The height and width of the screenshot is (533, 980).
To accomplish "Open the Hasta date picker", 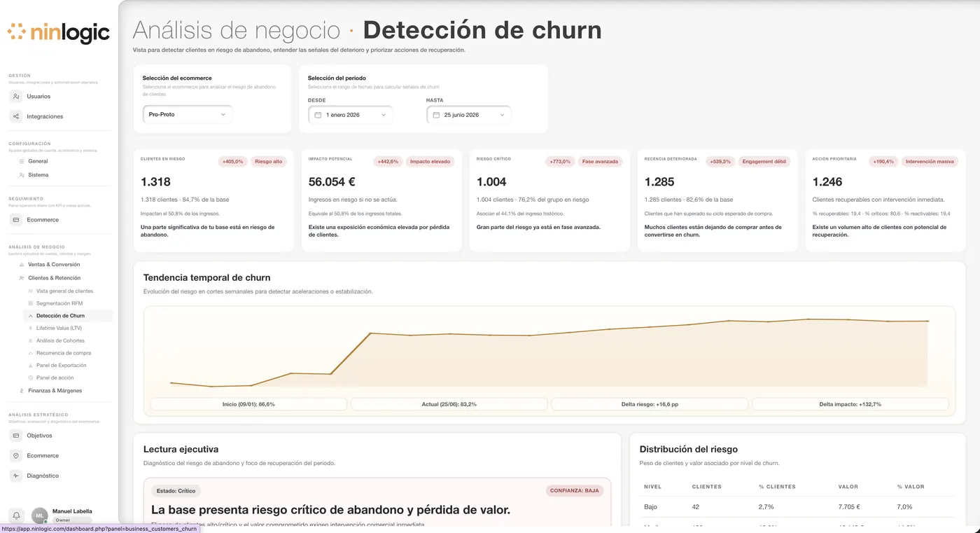I will tap(469, 115).
